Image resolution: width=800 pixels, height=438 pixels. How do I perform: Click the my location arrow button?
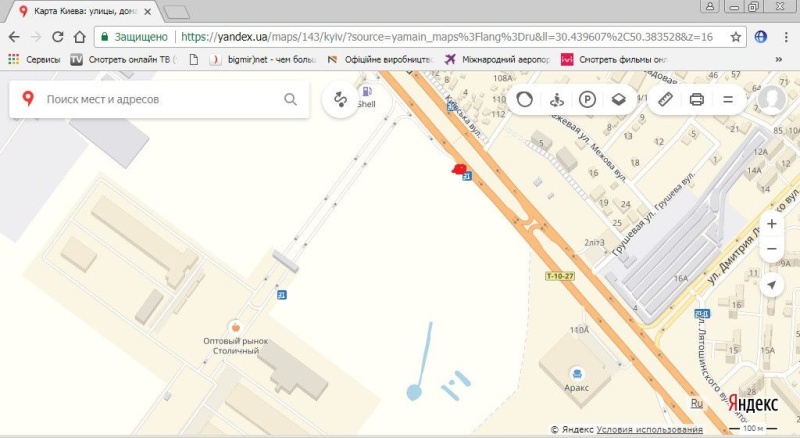[x=771, y=286]
